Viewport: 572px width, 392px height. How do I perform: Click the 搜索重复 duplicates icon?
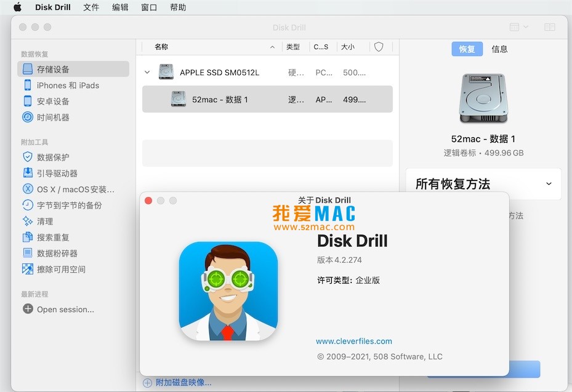tap(28, 237)
